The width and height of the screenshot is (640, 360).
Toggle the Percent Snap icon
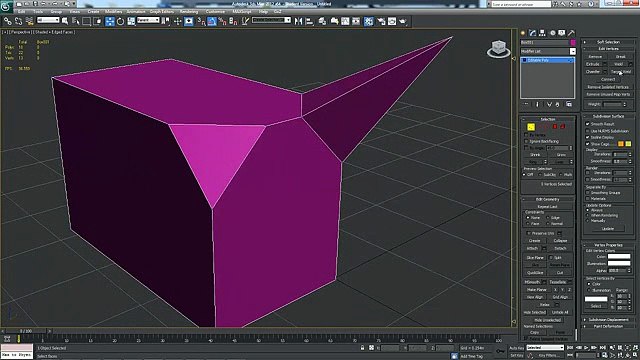(222, 21)
